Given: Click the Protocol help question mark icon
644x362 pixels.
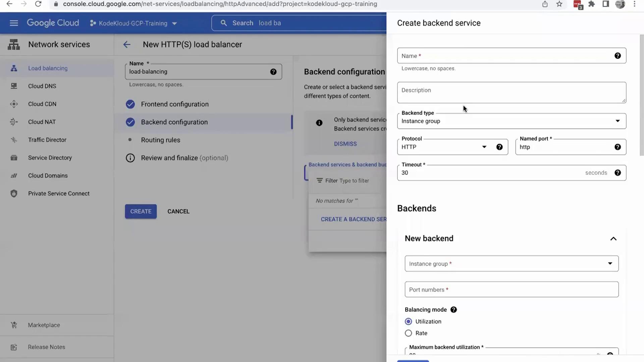Looking at the screenshot, I should click(499, 147).
